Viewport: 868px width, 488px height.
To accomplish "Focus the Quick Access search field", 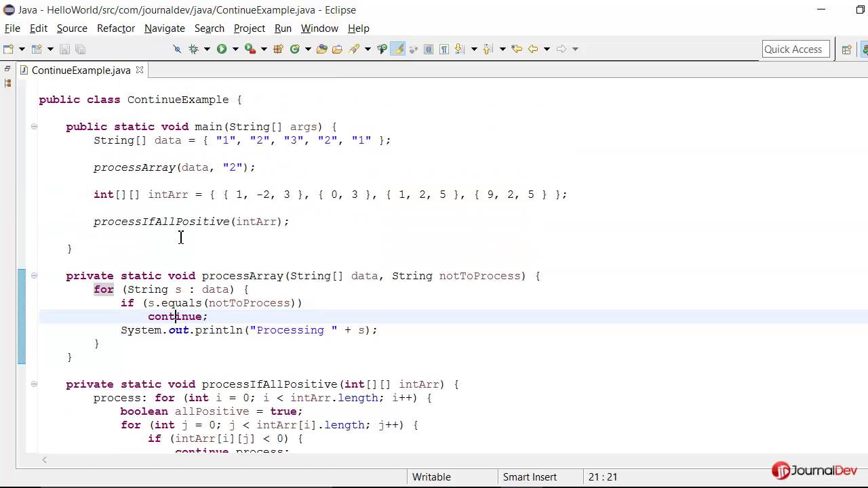I will point(796,49).
